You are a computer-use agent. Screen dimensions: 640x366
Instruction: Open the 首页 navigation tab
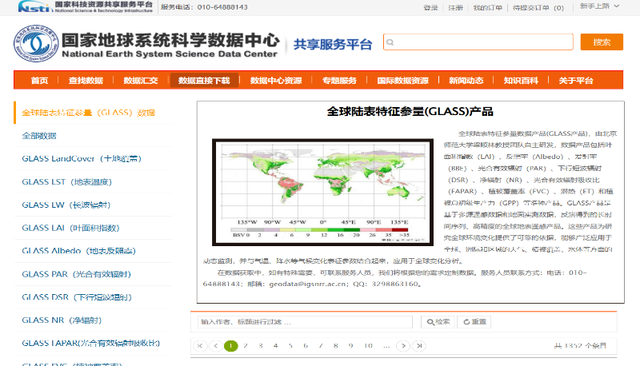(x=39, y=80)
